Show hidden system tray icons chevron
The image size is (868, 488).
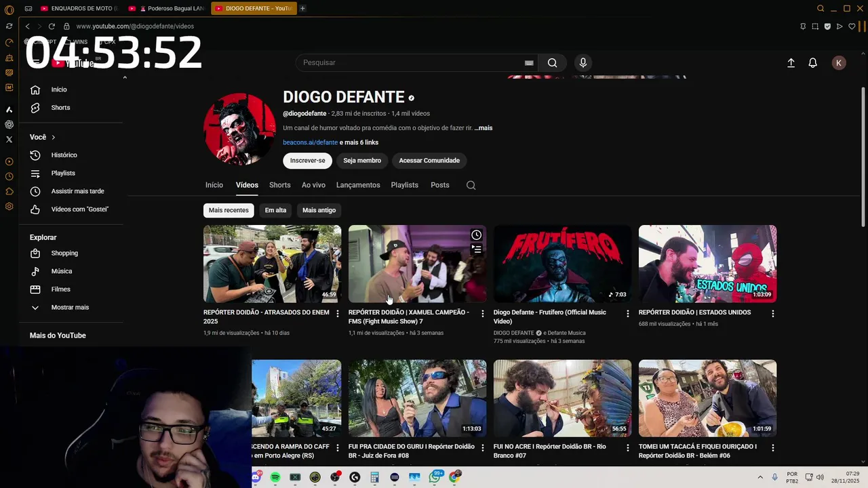click(x=760, y=477)
